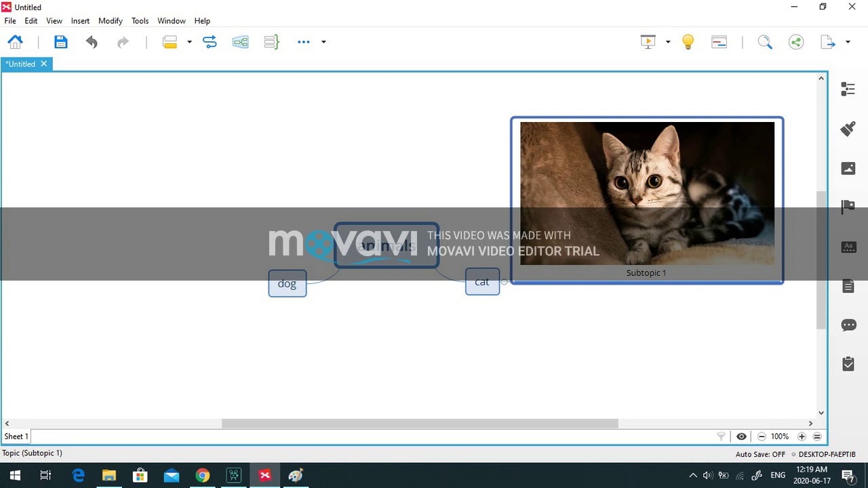Expand the export dropdown arrow
Screen dimensions: 868x488
tap(848, 42)
